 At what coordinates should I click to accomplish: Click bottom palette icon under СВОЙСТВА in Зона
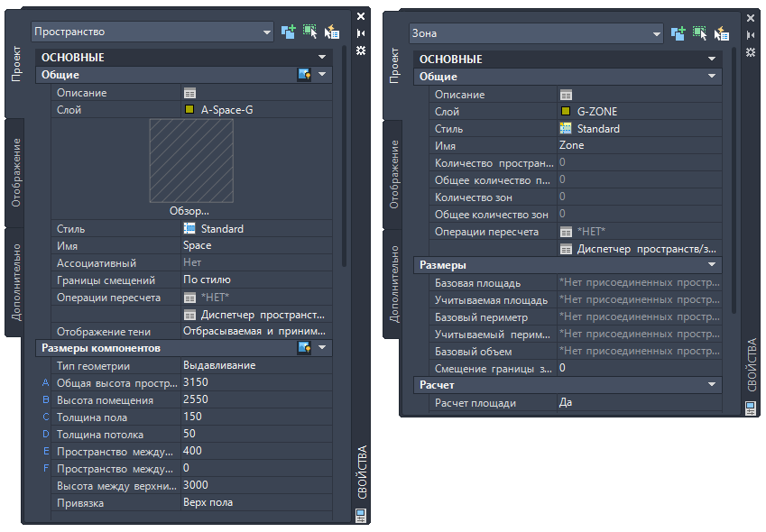tap(751, 408)
